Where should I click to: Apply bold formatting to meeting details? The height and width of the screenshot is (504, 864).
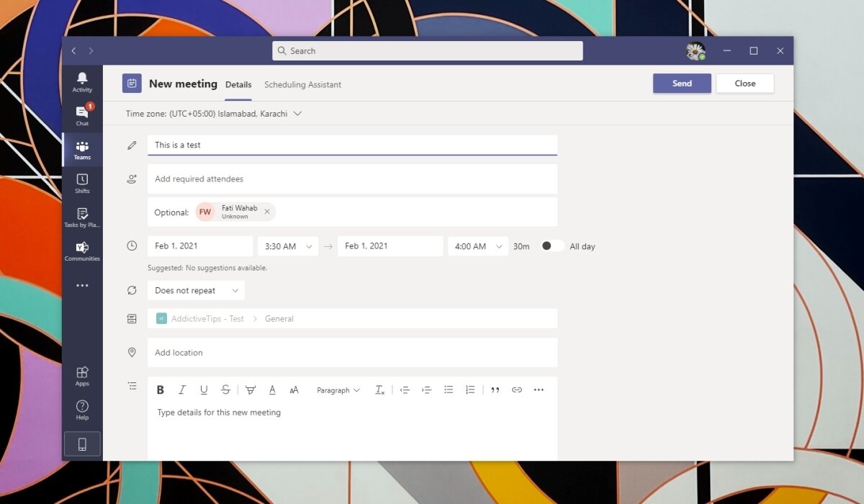click(x=160, y=390)
